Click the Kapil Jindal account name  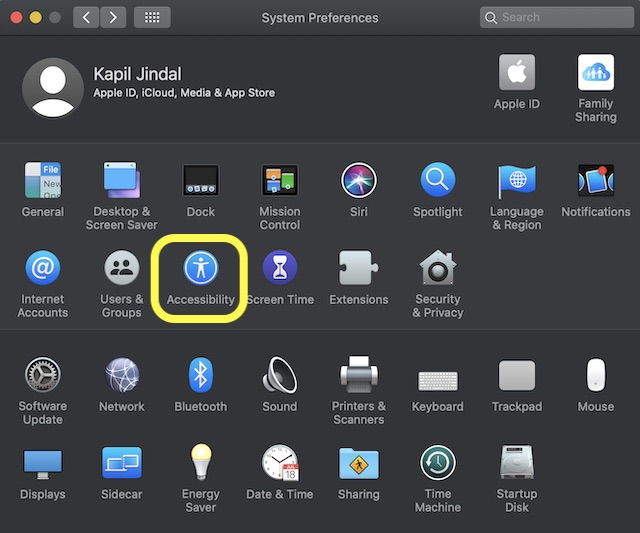click(138, 74)
